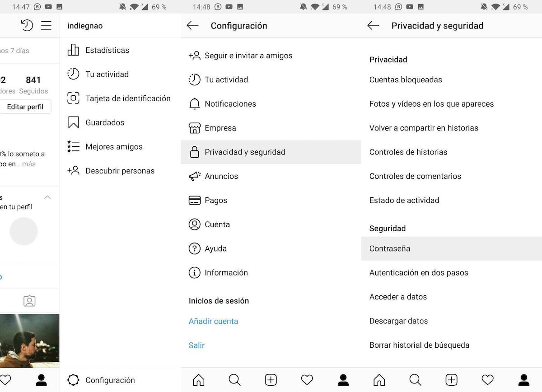Go back from Privacidad y seguridad screen

pos(373,26)
